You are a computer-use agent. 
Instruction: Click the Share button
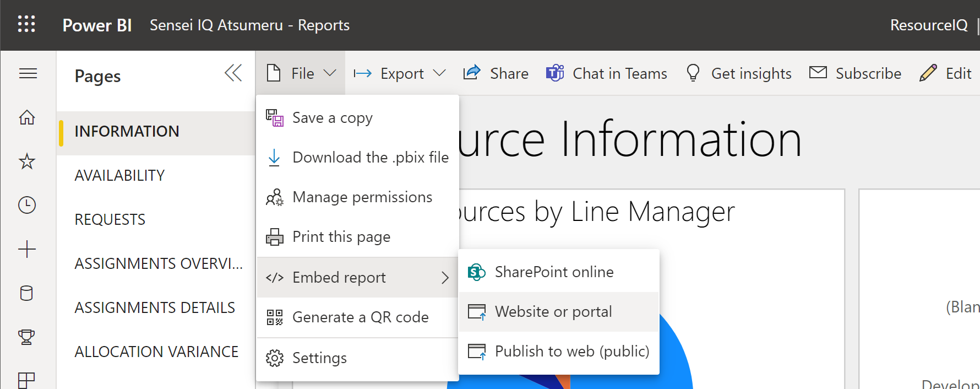[x=496, y=73]
